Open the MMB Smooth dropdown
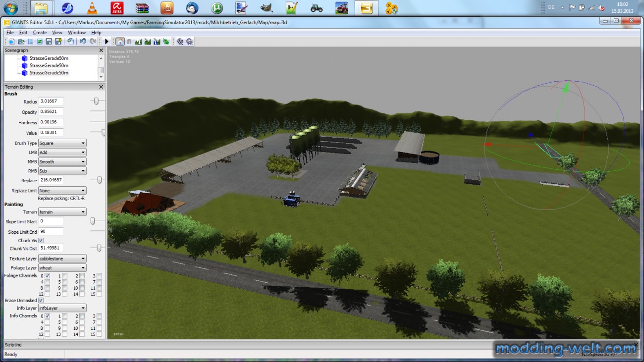644x362 pixels. 62,161
